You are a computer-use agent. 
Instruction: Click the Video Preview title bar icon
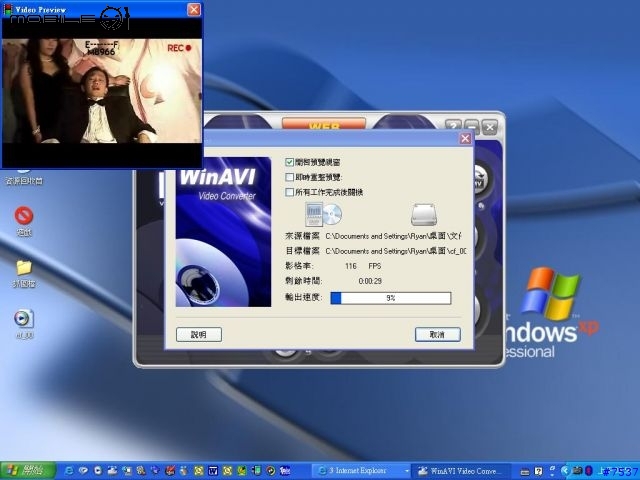[7, 9]
